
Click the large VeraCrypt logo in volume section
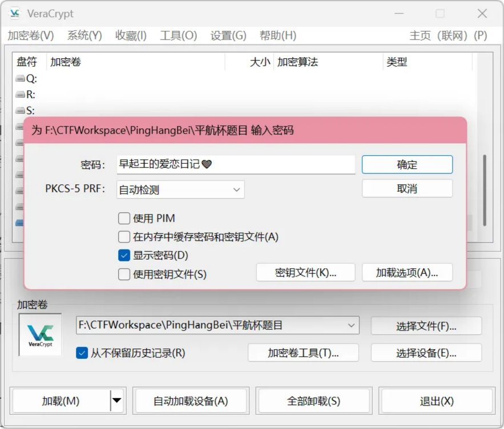tap(40, 335)
